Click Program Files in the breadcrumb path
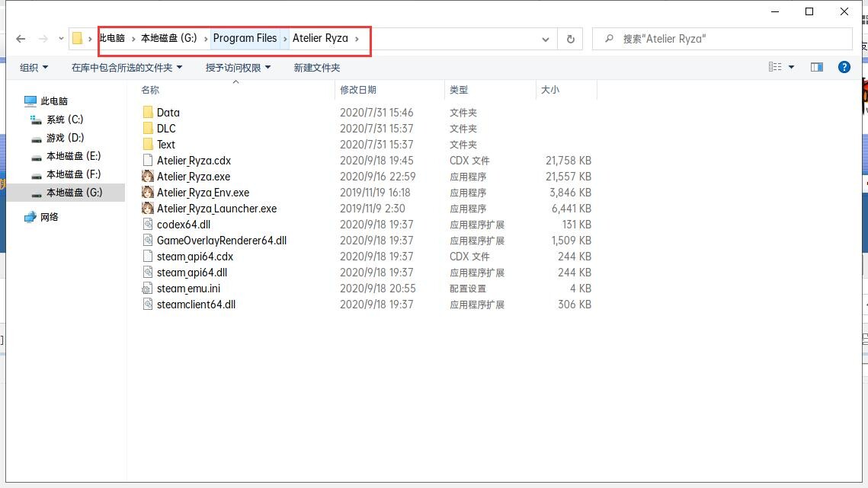The width and height of the screenshot is (868, 488). [245, 38]
